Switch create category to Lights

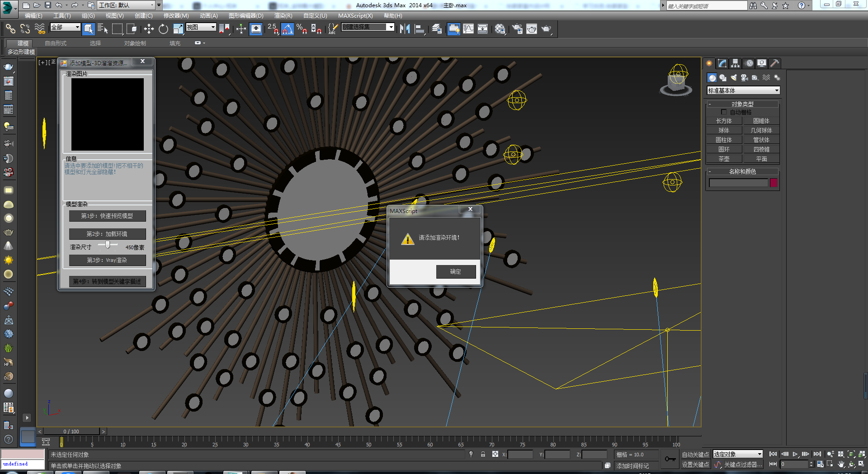pos(734,78)
